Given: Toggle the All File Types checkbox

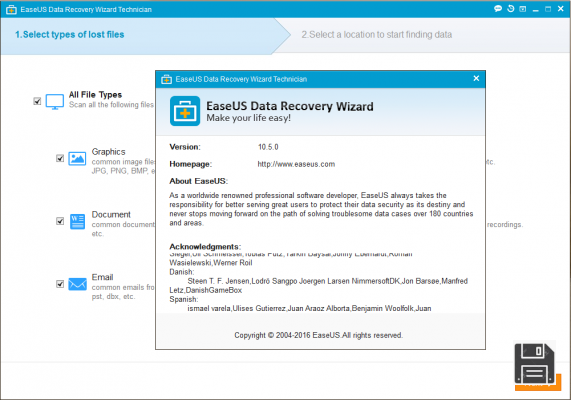Looking at the screenshot, I should 37,101.
